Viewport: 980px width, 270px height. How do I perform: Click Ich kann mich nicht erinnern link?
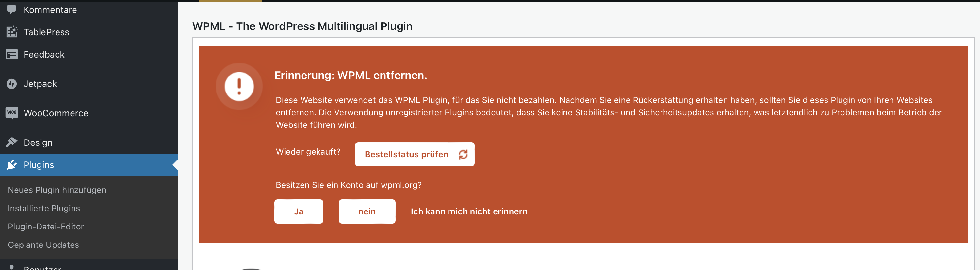pyautogui.click(x=469, y=211)
